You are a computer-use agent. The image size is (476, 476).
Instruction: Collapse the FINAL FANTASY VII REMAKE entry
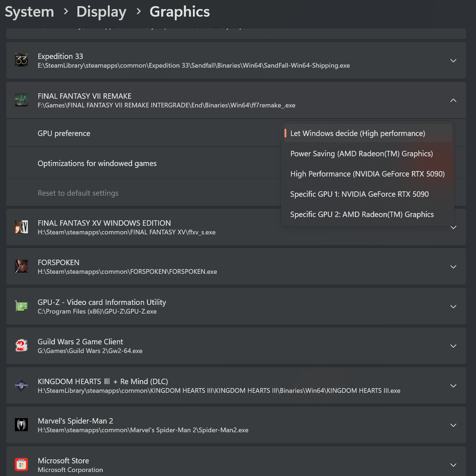click(453, 100)
